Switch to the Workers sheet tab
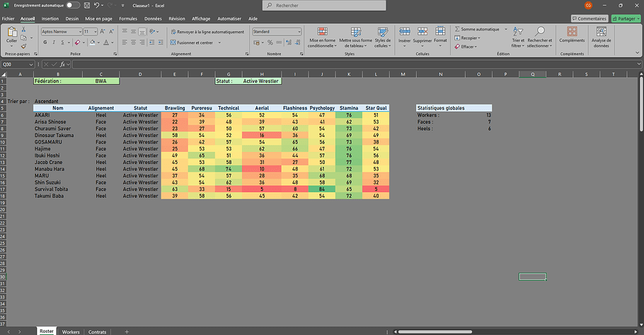The height and width of the screenshot is (335, 644). point(71,331)
